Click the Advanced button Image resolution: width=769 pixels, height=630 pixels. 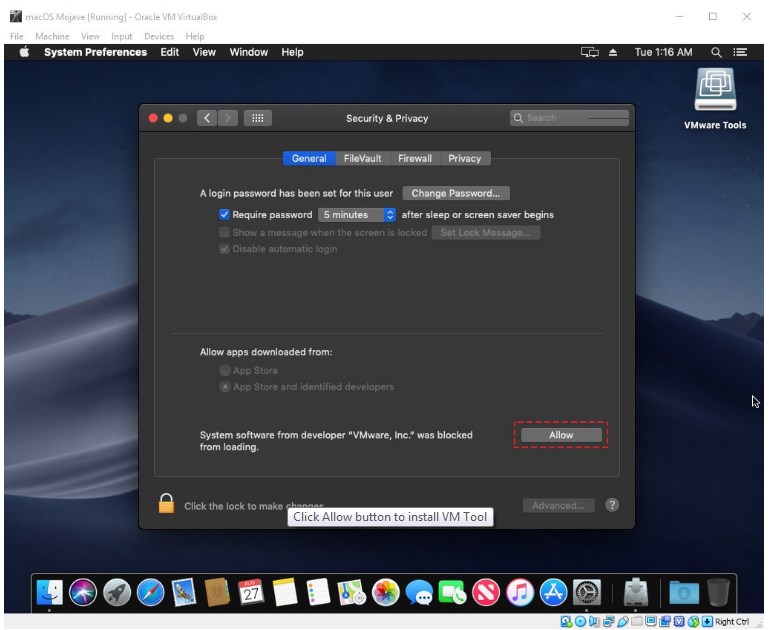pos(558,505)
